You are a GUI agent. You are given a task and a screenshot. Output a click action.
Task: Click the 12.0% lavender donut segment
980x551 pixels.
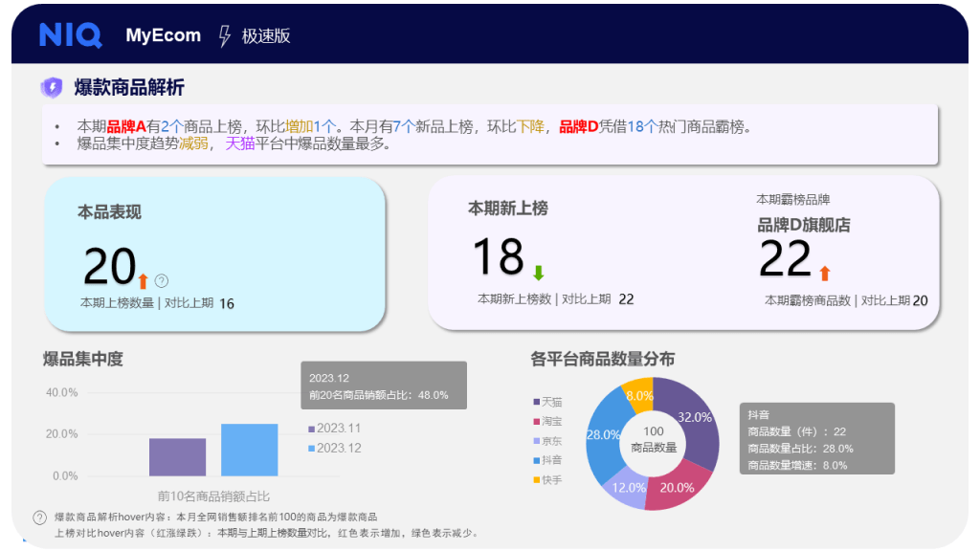pyautogui.click(x=627, y=489)
